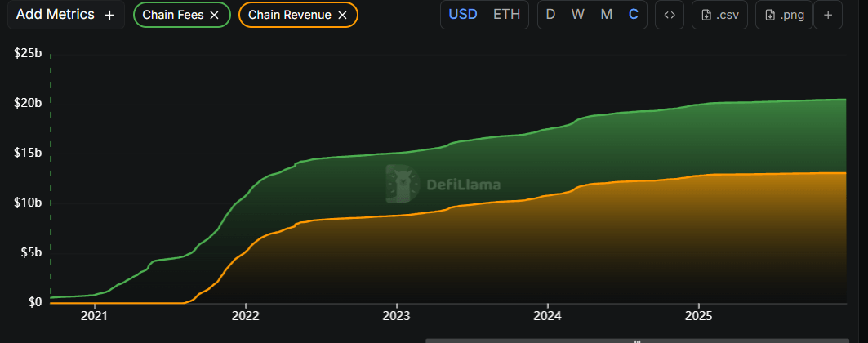Select monthly (M) chart interval
Image resolution: width=868 pixels, height=343 pixels.
(x=606, y=15)
